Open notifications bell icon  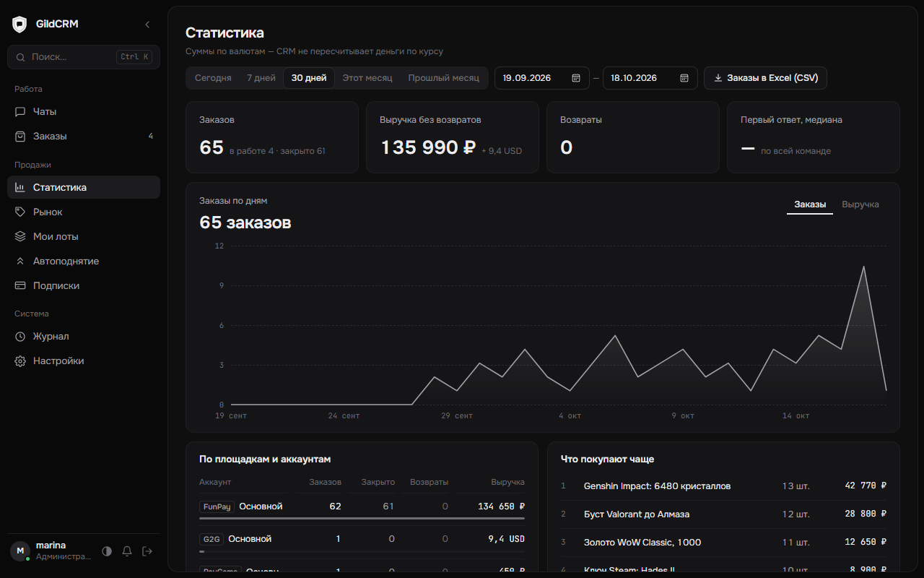coord(127,551)
